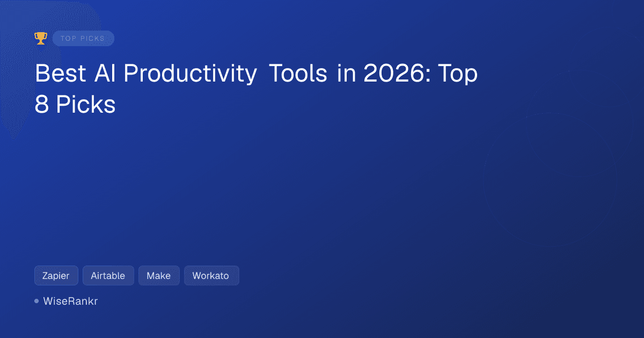The height and width of the screenshot is (338, 644).
Task: Select the Airtable tag
Action: 108,276
